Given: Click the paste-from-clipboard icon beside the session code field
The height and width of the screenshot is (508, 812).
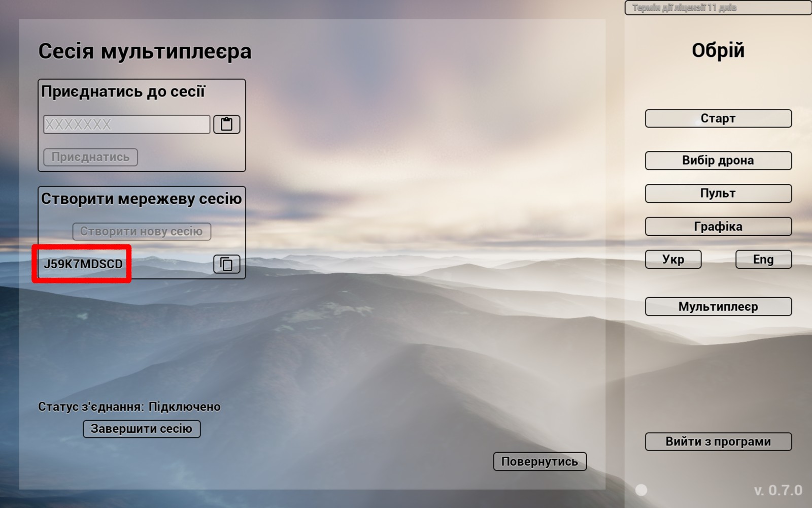Looking at the screenshot, I should point(226,124).
